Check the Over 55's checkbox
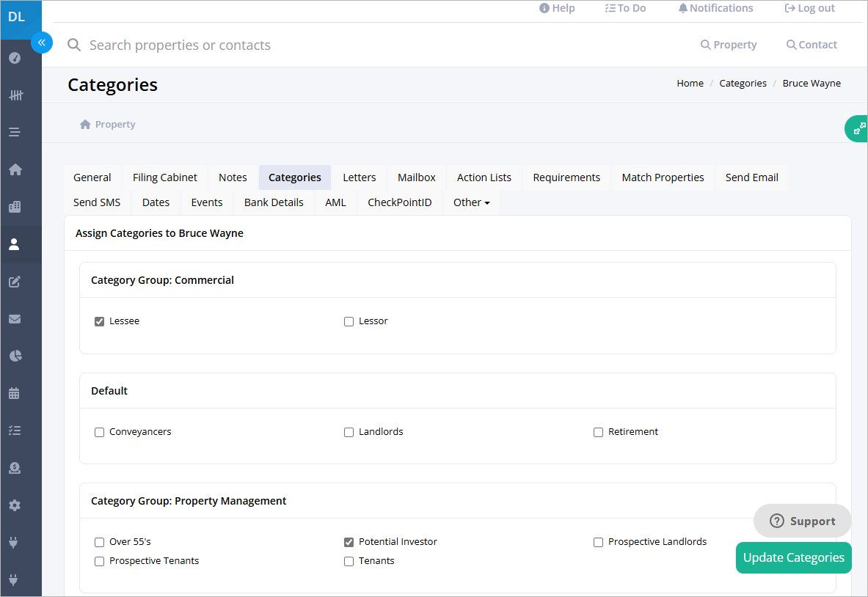868x597 pixels. coord(100,542)
